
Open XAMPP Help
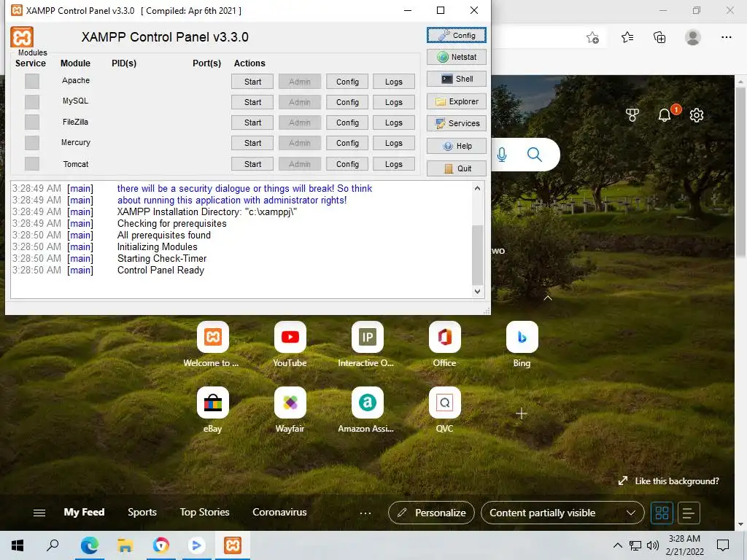pos(457,146)
